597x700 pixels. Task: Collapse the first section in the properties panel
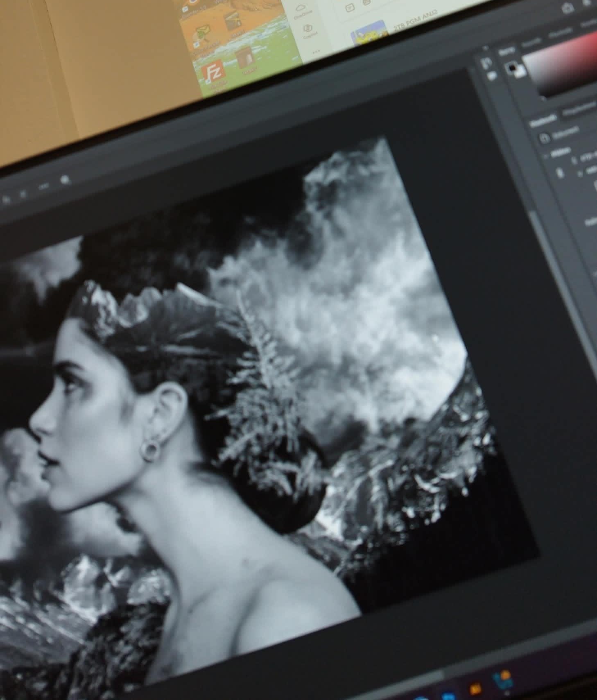(547, 156)
